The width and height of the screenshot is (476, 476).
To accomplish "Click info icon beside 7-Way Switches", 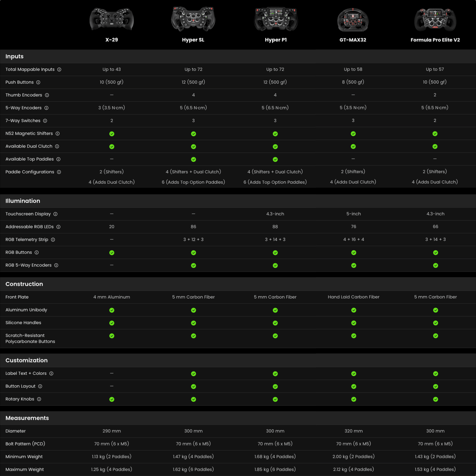I will coord(45,121).
